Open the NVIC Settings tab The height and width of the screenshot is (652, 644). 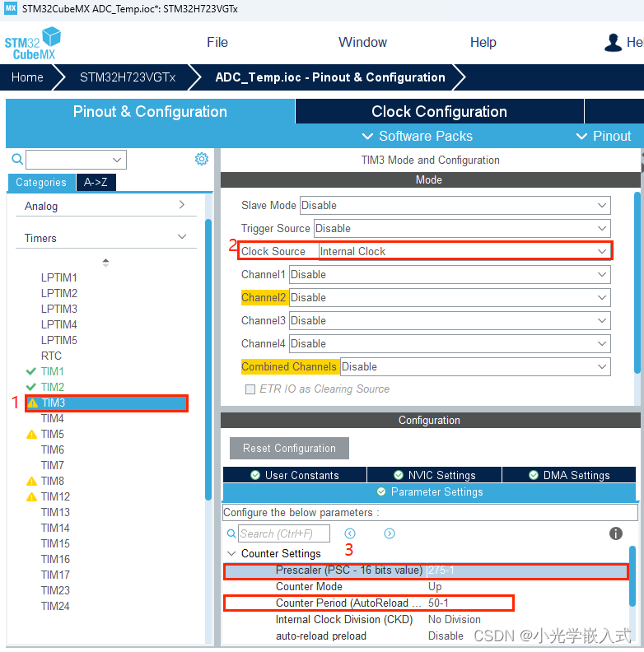click(x=434, y=475)
